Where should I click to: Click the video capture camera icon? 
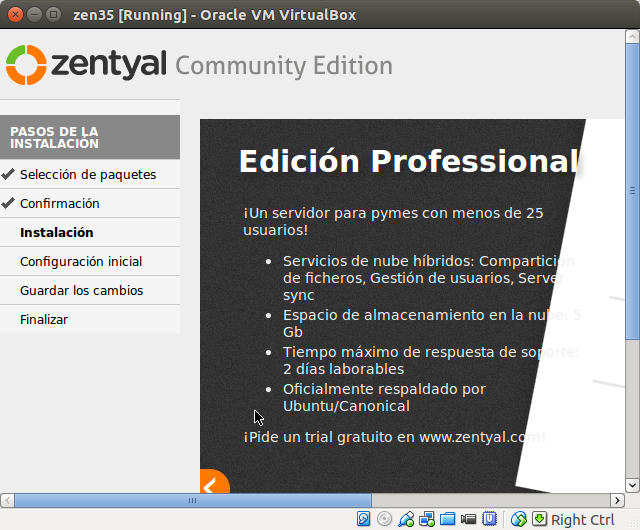coord(468,519)
